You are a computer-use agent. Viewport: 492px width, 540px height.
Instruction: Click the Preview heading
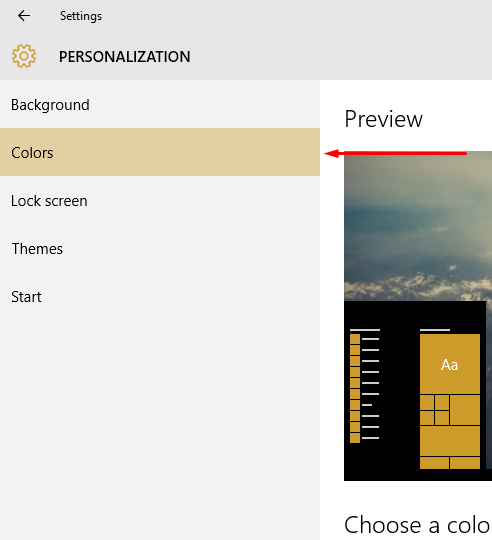(384, 119)
